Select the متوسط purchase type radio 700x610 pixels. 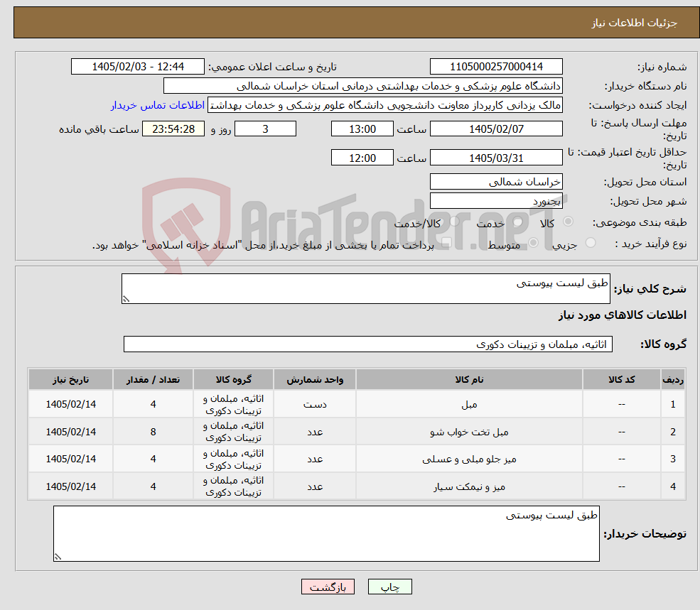click(534, 243)
